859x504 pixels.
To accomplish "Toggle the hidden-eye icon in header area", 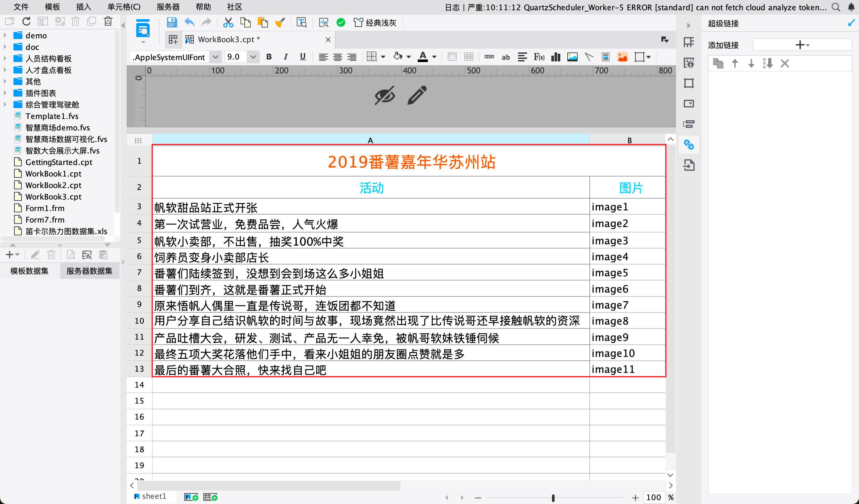I will [x=384, y=95].
